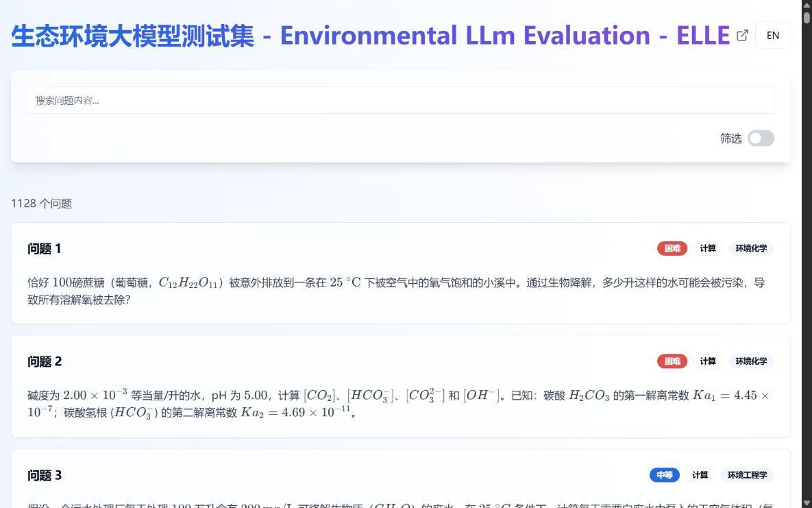Toggle the 筛选 filter switch
The height and width of the screenshot is (508, 812).
(x=761, y=138)
